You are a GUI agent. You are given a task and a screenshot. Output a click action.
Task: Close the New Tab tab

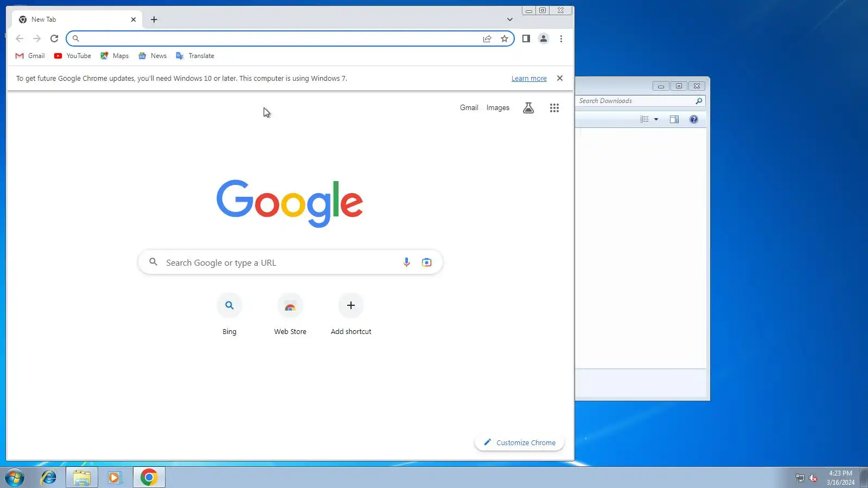coord(133,20)
